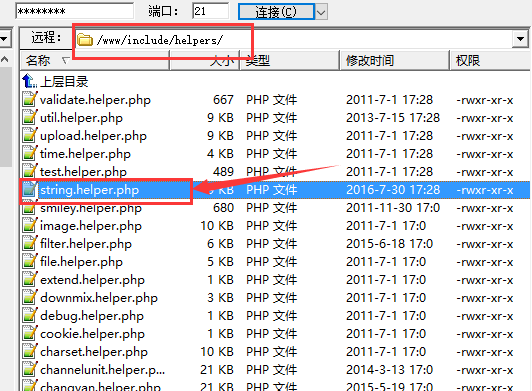Sort by the 名称 column header
This screenshot has width=532, height=391.
(x=95, y=61)
